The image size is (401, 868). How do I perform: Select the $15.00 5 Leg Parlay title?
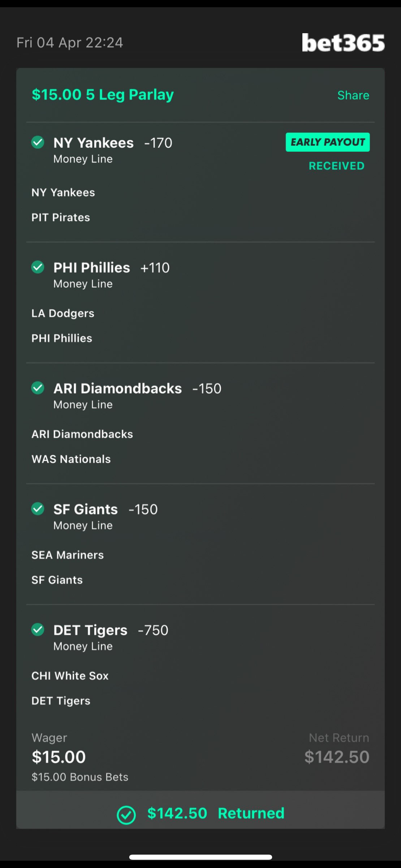coord(102,95)
